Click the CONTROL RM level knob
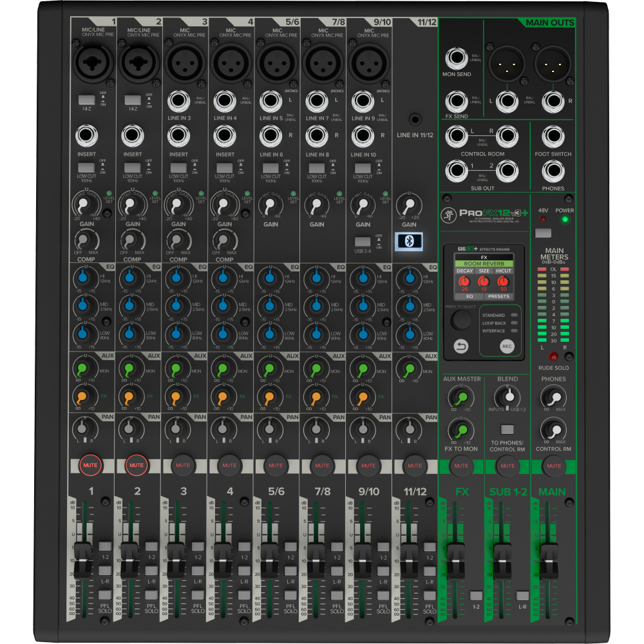Image resolution: width=644 pixels, height=644 pixels. [553, 430]
